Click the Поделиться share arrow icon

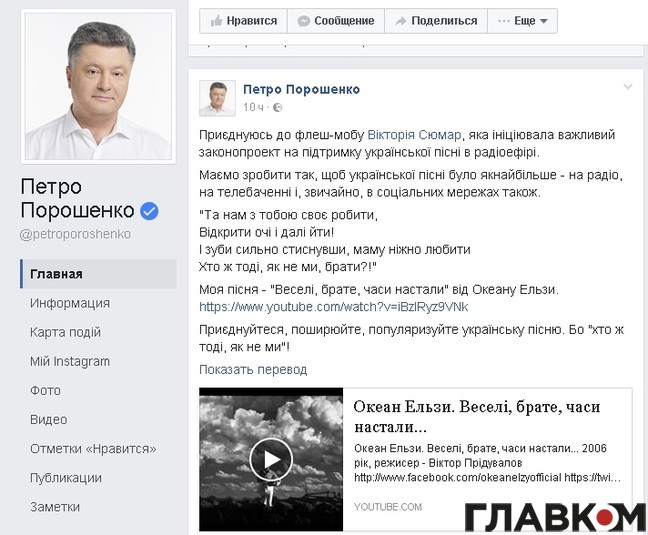point(401,21)
